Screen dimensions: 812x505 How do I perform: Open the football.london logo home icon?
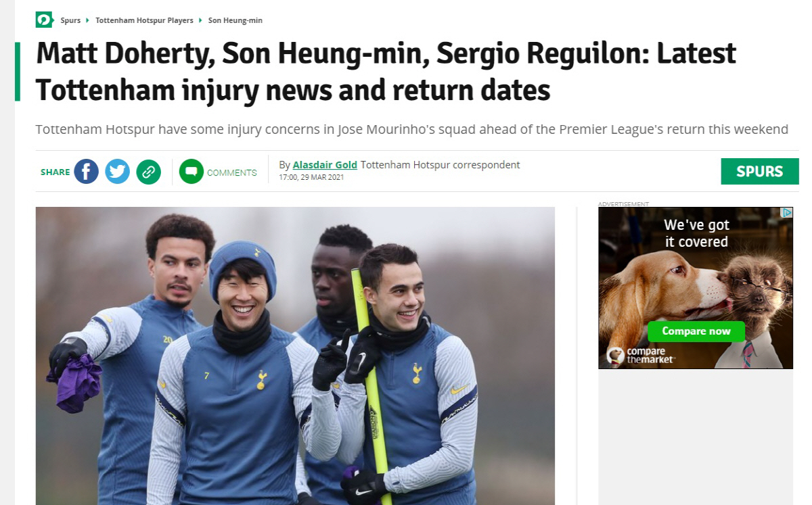click(44, 20)
